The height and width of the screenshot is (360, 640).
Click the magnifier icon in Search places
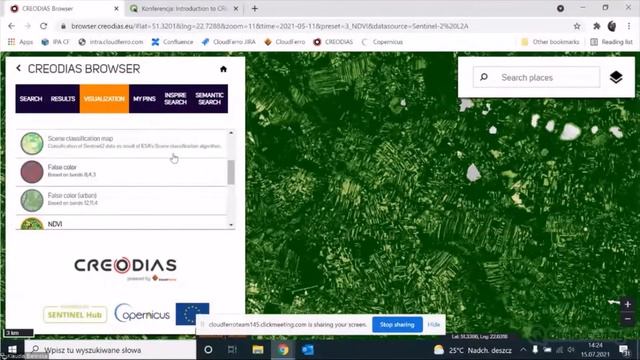pos(484,77)
